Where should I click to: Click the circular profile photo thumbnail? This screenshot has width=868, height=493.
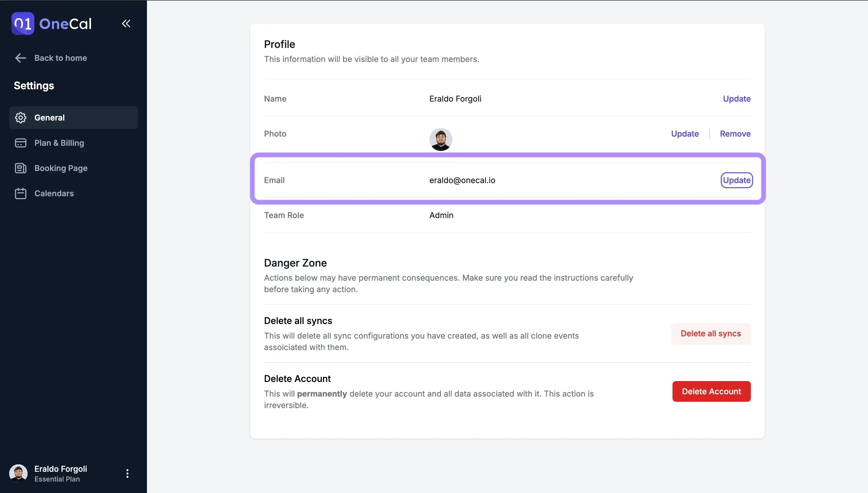(441, 139)
